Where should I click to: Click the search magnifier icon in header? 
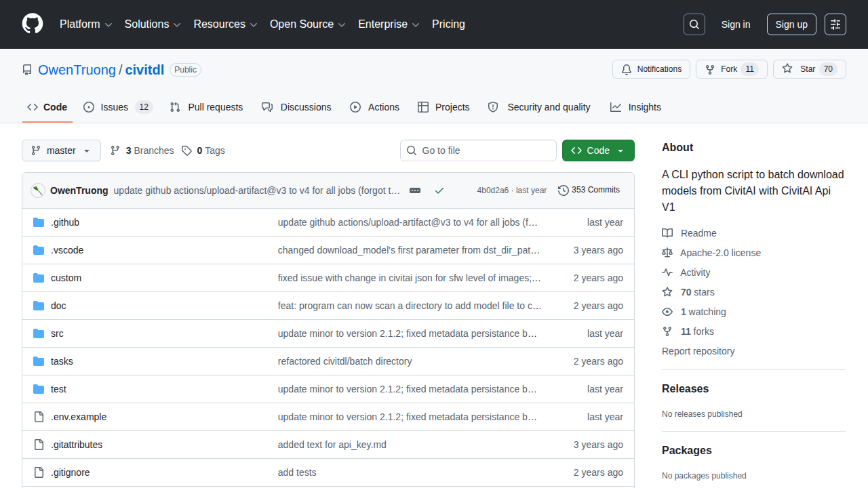pos(694,24)
